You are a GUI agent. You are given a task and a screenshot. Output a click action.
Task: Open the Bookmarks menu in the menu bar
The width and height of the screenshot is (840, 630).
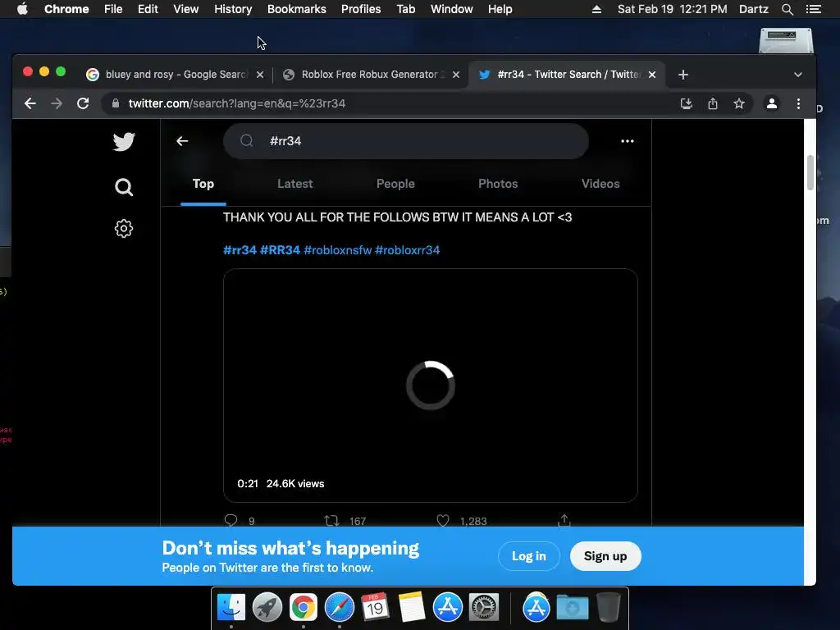click(x=296, y=9)
